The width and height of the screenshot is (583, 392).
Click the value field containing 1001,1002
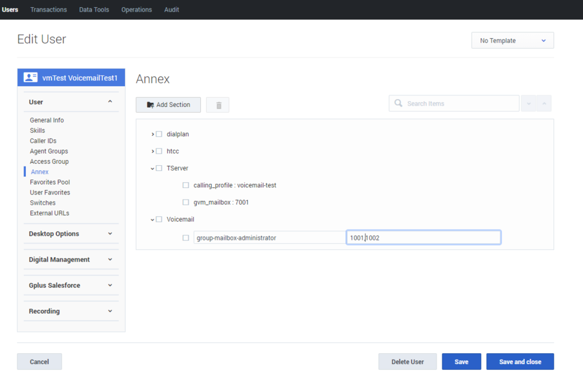424,238
